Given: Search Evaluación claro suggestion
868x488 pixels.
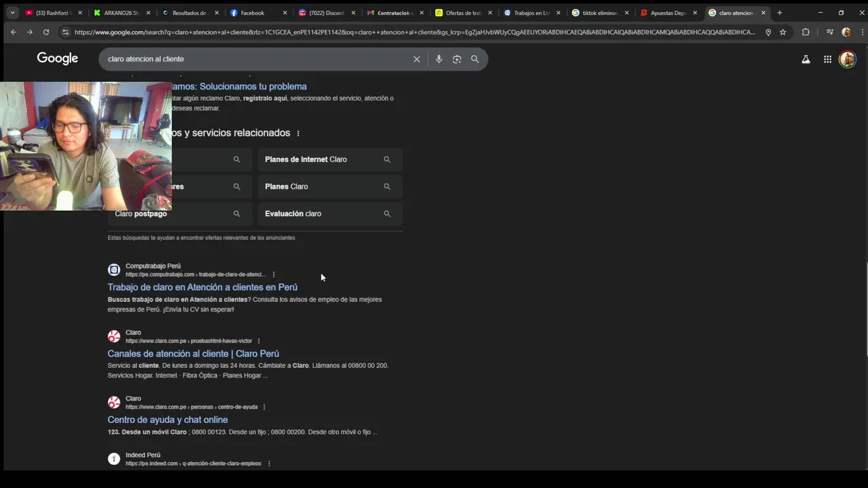Looking at the screenshot, I should point(330,213).
